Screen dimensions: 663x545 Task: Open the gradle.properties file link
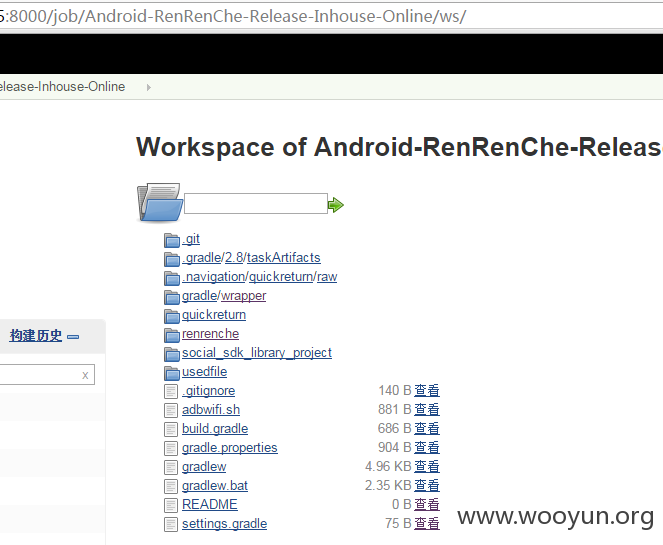coord(230,448)
